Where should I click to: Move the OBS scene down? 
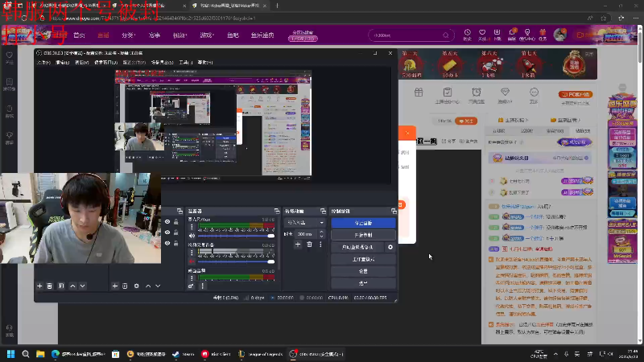83,286
